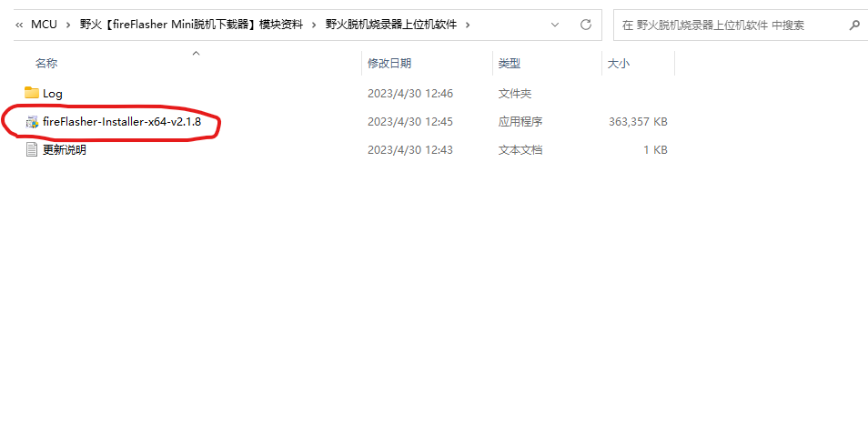
Task: Select the 更新说明 file name
Action: pyautogui.click(x=65, y=149)
